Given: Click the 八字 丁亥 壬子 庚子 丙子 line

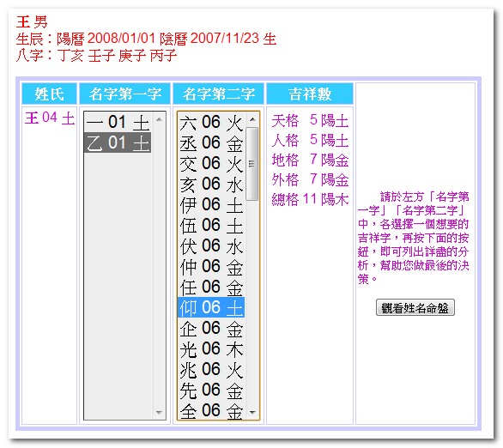Looking at the screenshot, I should [x=96, y=55].
